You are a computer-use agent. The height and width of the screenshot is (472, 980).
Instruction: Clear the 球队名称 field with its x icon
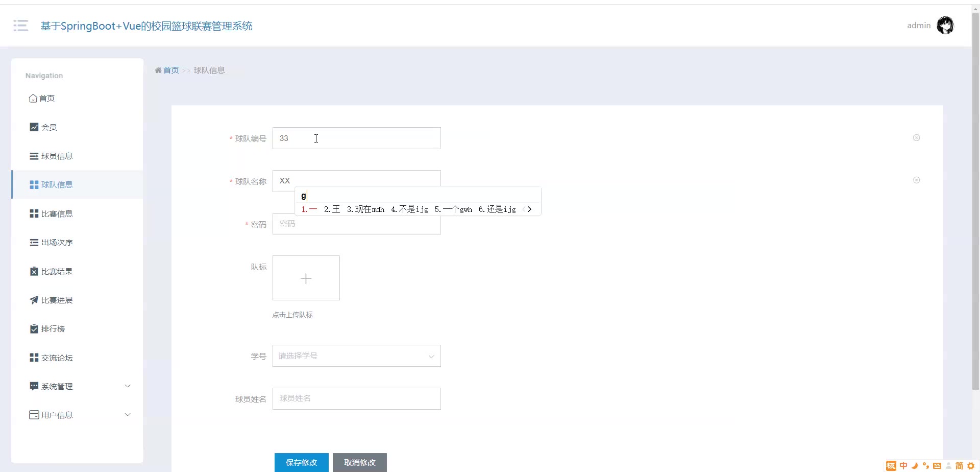click(916, 180)
